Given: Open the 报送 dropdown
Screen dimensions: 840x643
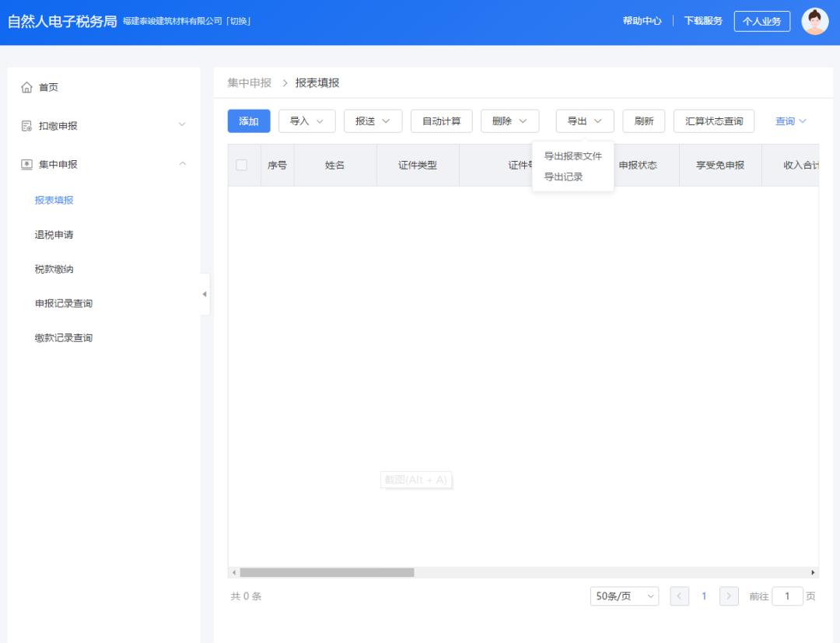Looking at the screenshot, I should tap(372, 121).
